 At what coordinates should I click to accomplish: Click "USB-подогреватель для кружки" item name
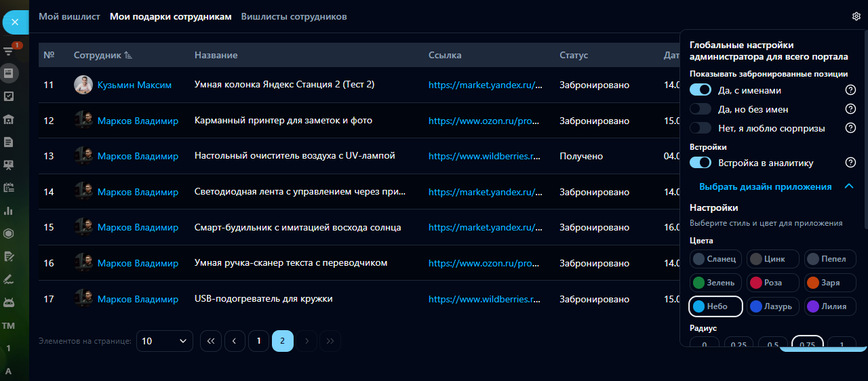[264, 299]
